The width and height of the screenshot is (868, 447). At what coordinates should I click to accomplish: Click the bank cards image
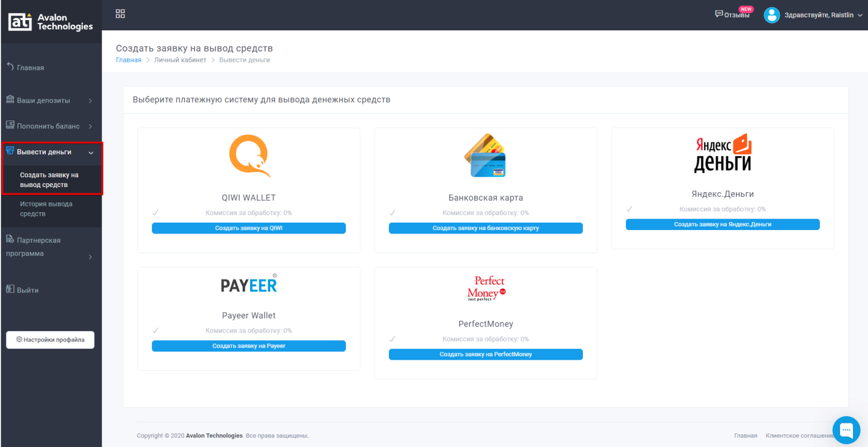click(x=485, y=155)
